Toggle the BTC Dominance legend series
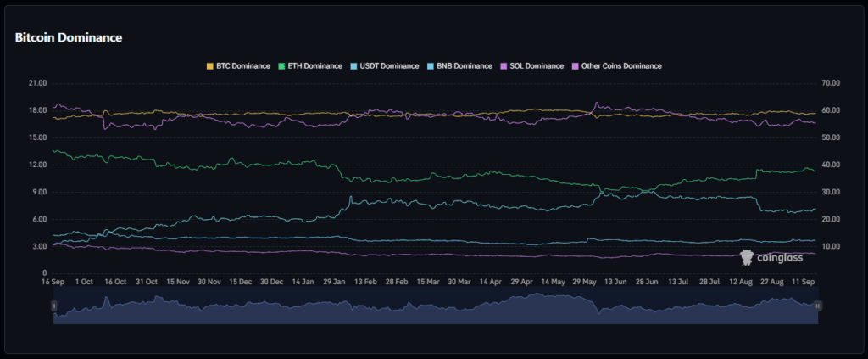Image resolution: width=868 pixels, height=359 pixels. 238,66
